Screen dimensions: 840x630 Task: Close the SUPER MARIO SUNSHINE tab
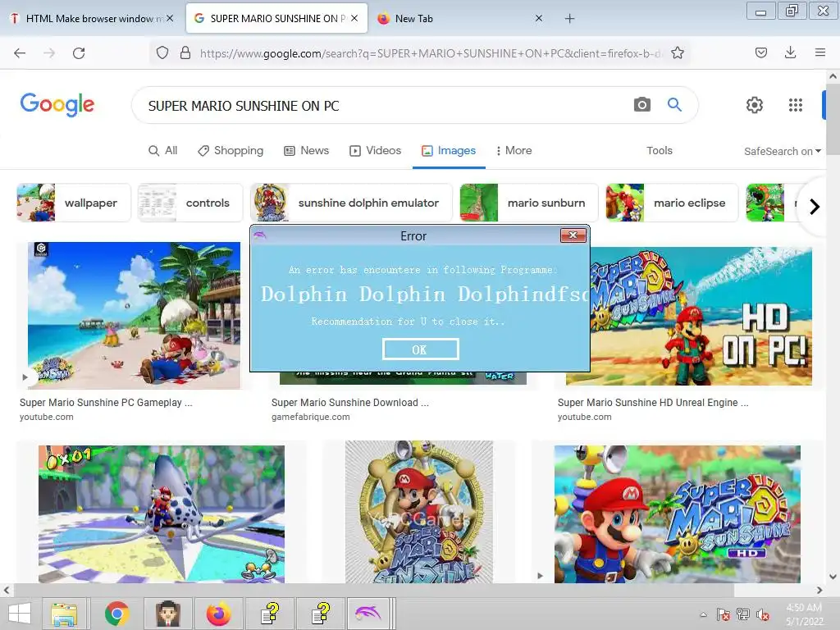[x=354, y=18]
